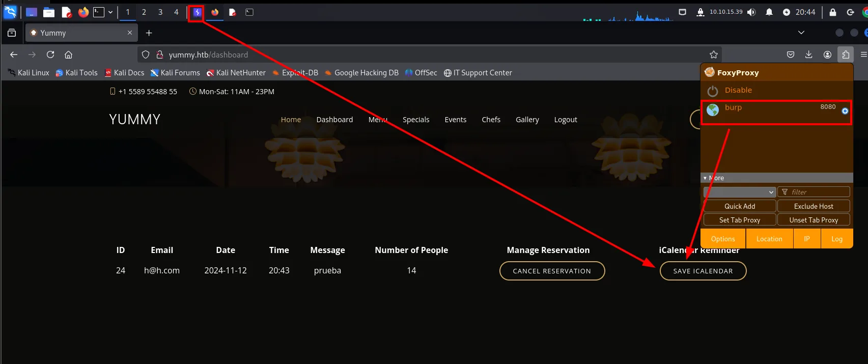Viewport: 868px width, 364px height.
Task: Open the FoxyProxy Location tab
Action: click(769, 239)
